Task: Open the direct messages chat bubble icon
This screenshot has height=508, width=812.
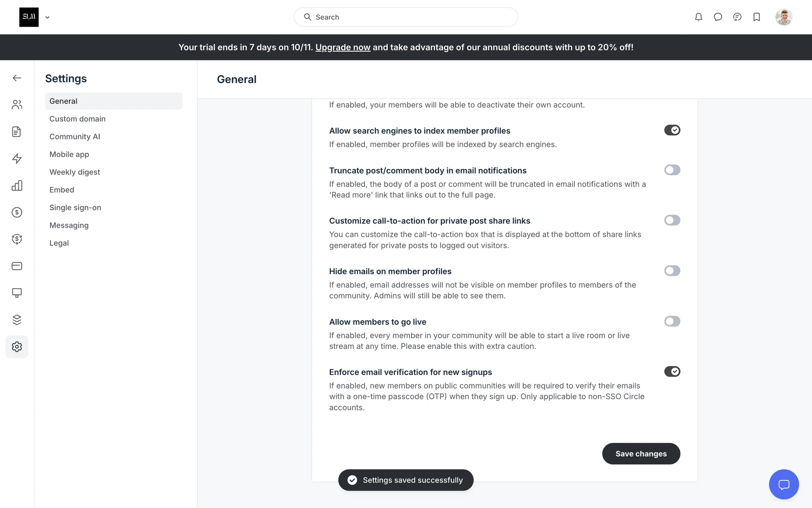Action: (718, 17)
